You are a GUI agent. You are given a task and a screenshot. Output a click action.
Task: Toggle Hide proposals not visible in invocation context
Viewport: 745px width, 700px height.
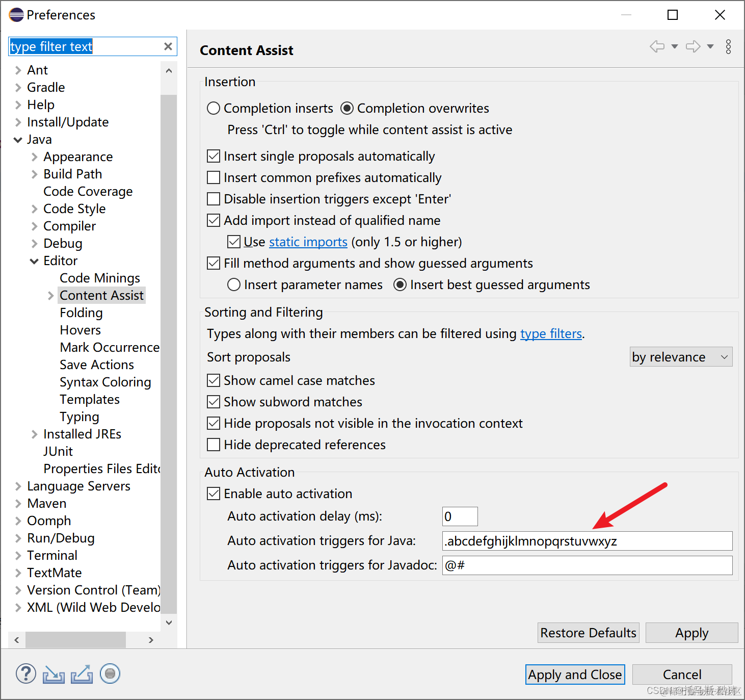pyautogui.click(x=214, y=423)
